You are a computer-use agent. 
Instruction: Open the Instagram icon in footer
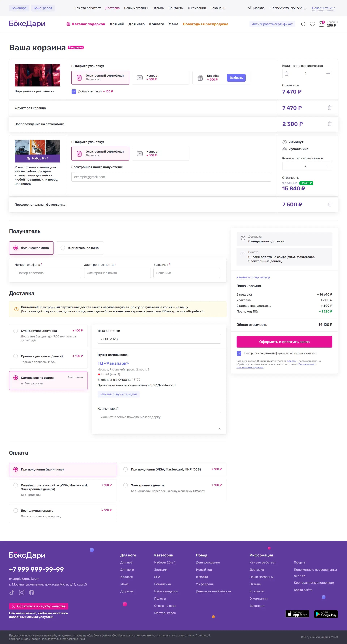click(22, 593)
